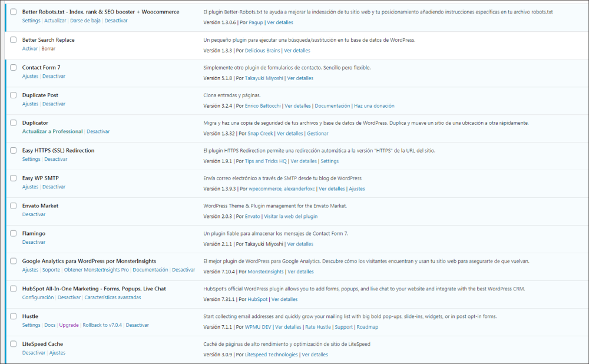Tick the Duplicate Post checkbox
The width and height of the screenshot is (589, 364).
[x=13, y=95]
